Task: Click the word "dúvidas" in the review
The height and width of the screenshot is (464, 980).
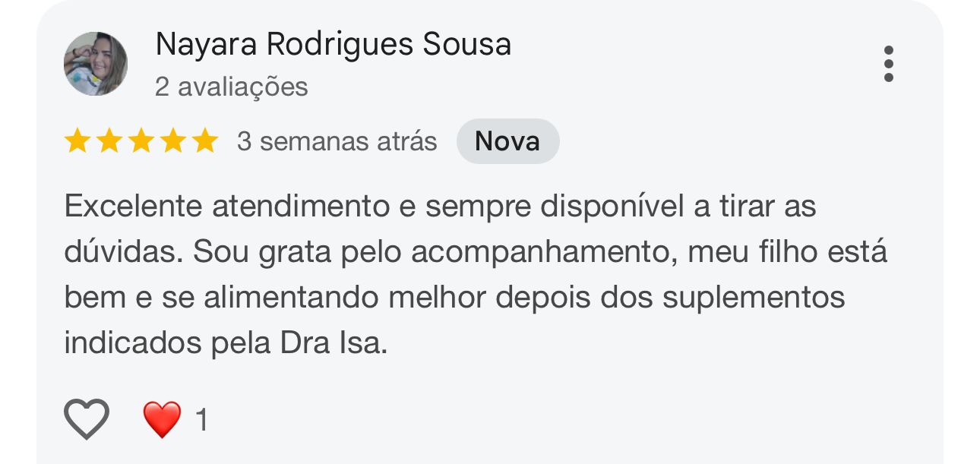Action: point(123,252)
